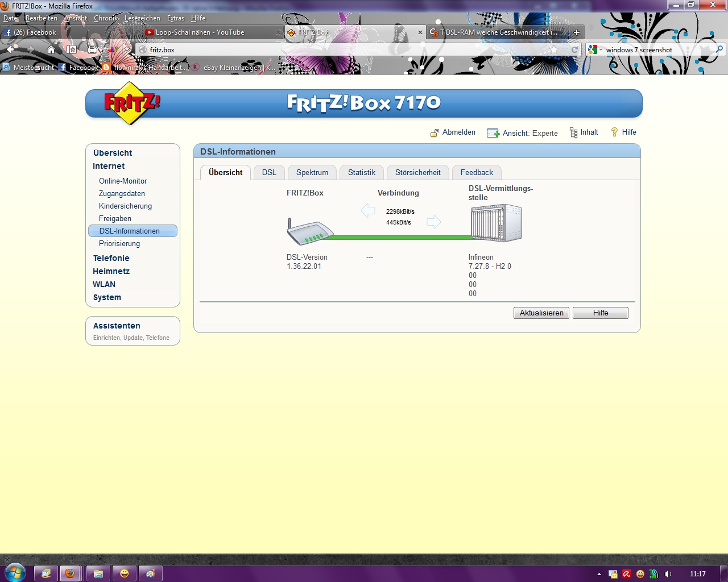Expand System section
The width and height of the screenshot is (728, 582).
tap(107, 297)
